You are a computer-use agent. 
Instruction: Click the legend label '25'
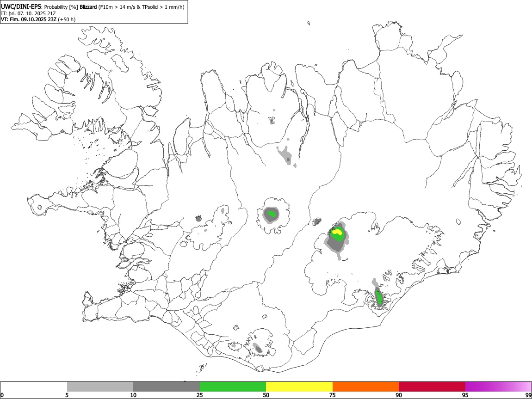pos(200,395)
